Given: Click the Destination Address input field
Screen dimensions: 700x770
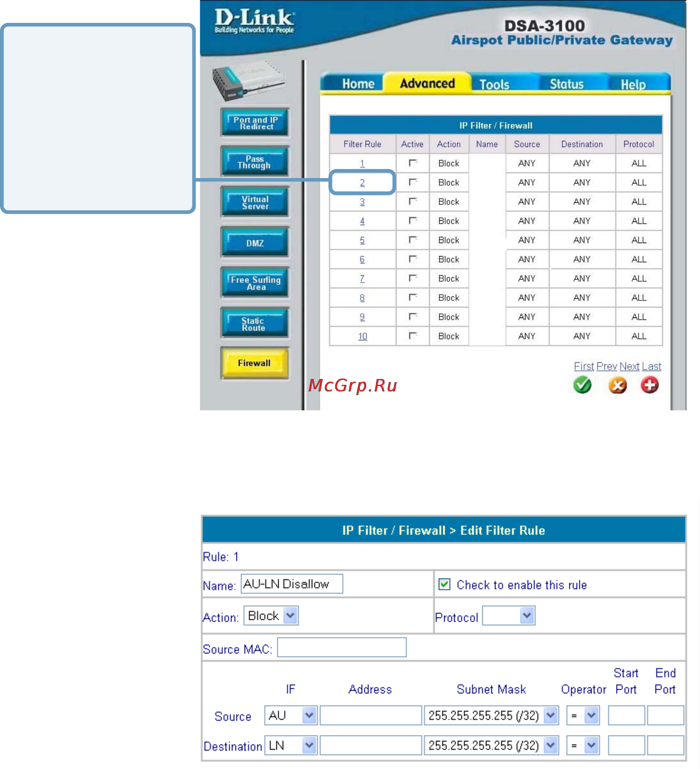Looking at the screenshot, I should [371, 745].
